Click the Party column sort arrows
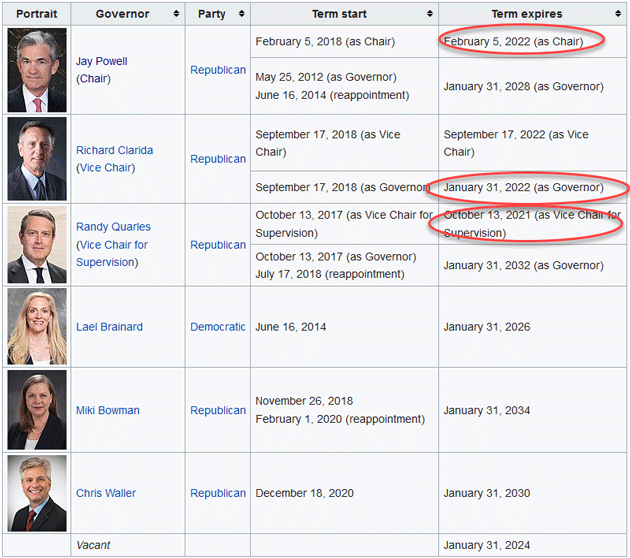 pos(241,14)
